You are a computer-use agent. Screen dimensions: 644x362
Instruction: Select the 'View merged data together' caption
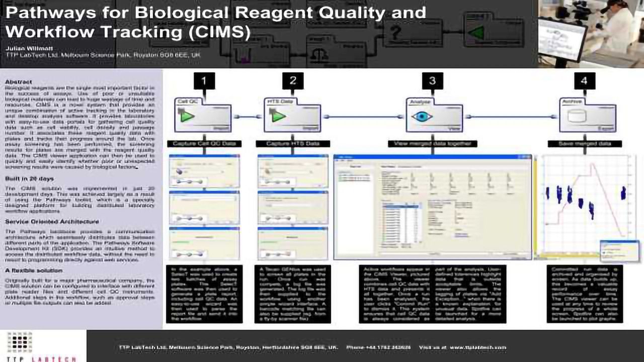(x=433, y=144)
